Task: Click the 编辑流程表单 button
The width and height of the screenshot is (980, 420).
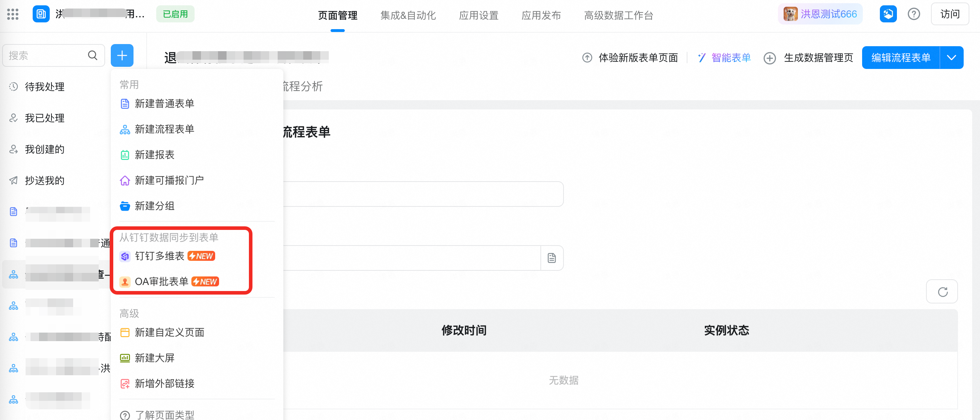Action: 900,58
